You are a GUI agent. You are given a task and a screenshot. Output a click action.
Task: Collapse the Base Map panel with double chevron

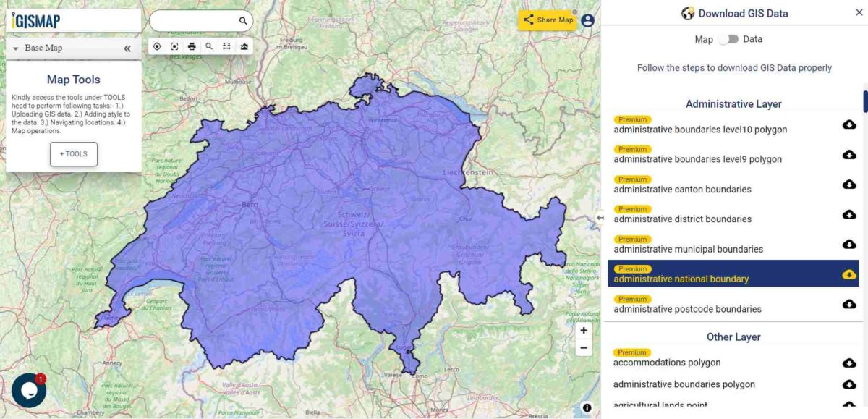click(127, 48)
